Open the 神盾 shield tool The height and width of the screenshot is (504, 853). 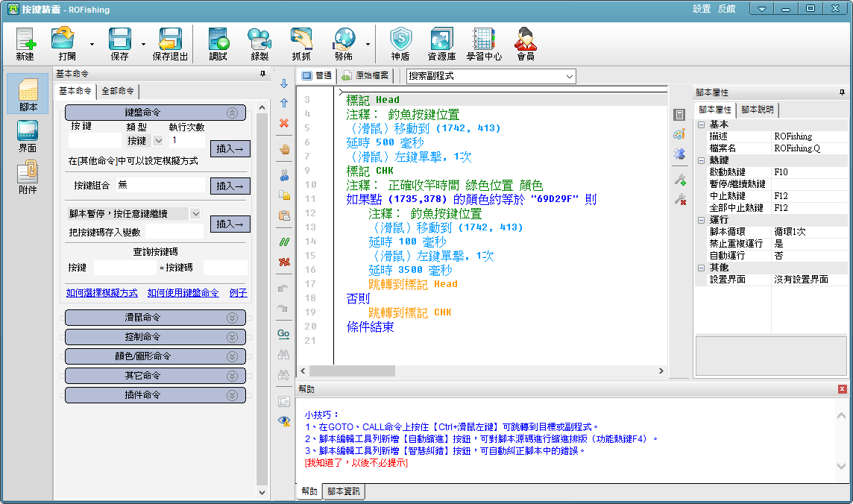tap(400, 44)
